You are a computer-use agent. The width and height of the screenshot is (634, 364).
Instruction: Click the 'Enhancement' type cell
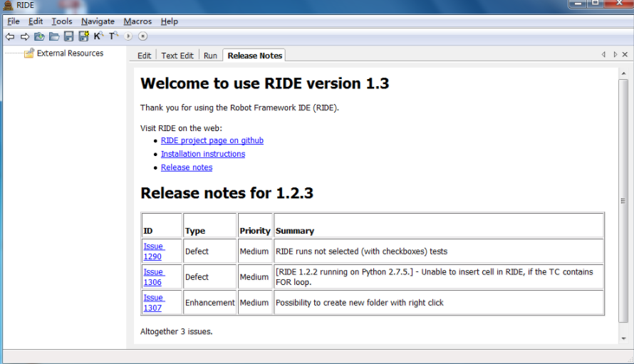click(209, 303)
